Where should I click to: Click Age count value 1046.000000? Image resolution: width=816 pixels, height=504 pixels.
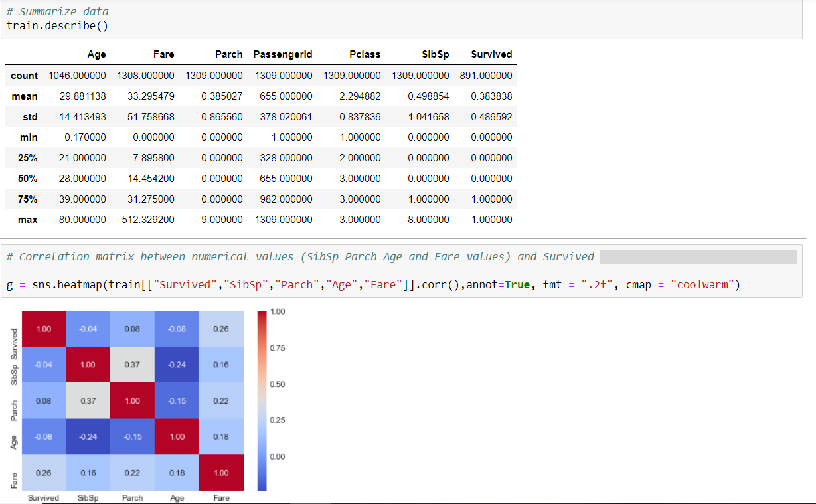77,76
